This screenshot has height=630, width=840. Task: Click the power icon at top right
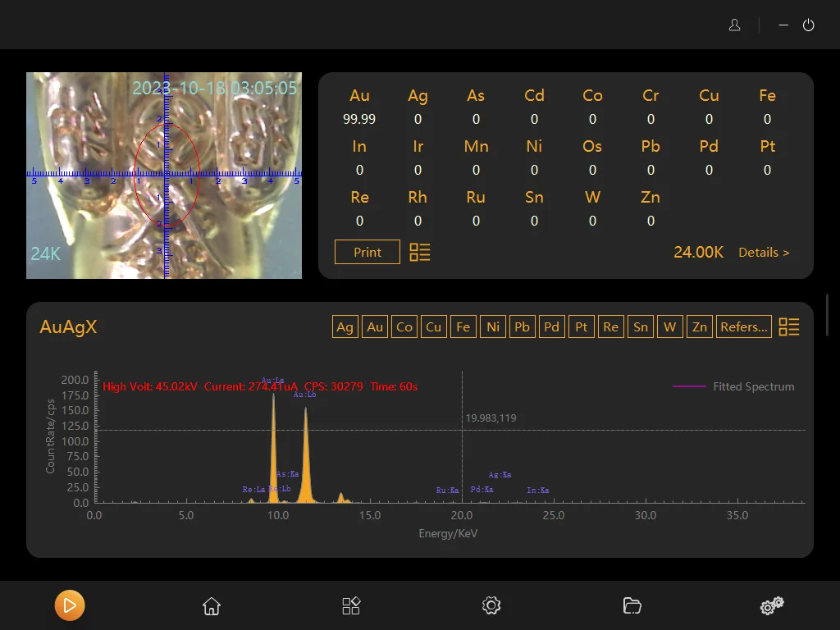click(x=808, y=25)
